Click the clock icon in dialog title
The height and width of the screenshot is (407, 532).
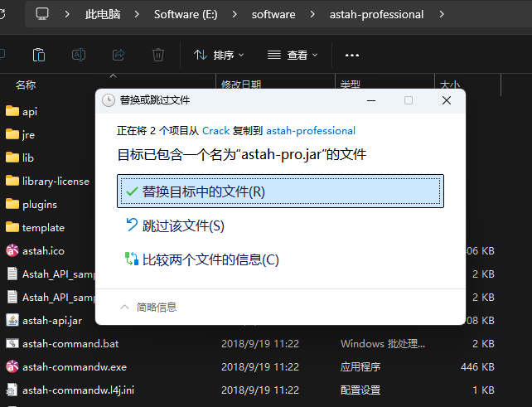(109, 100)
